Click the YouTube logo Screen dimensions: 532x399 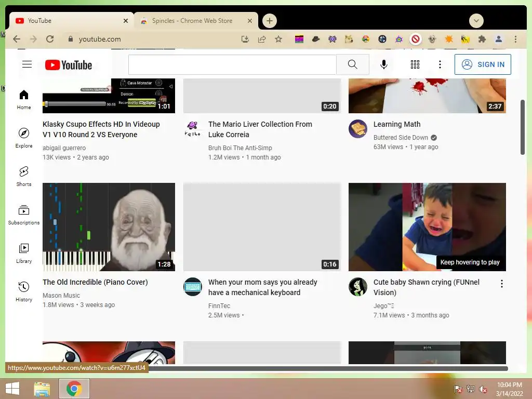[x=69, y=65]
